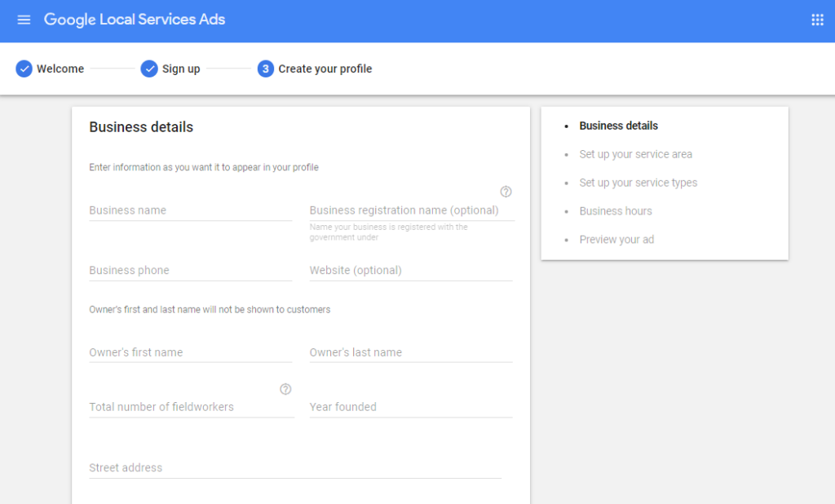Select Set up your service area

(635, 154)
